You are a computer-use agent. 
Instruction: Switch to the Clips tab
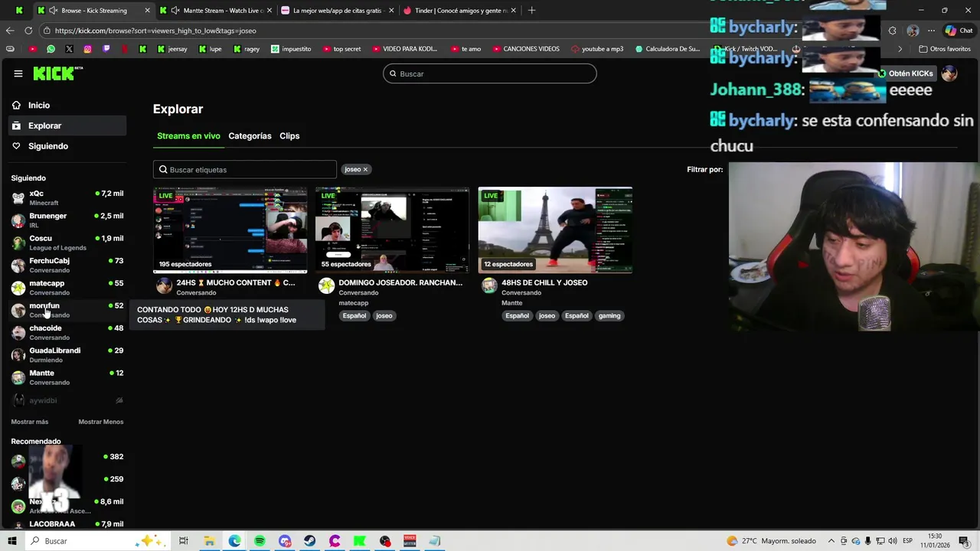coord(289,136)
